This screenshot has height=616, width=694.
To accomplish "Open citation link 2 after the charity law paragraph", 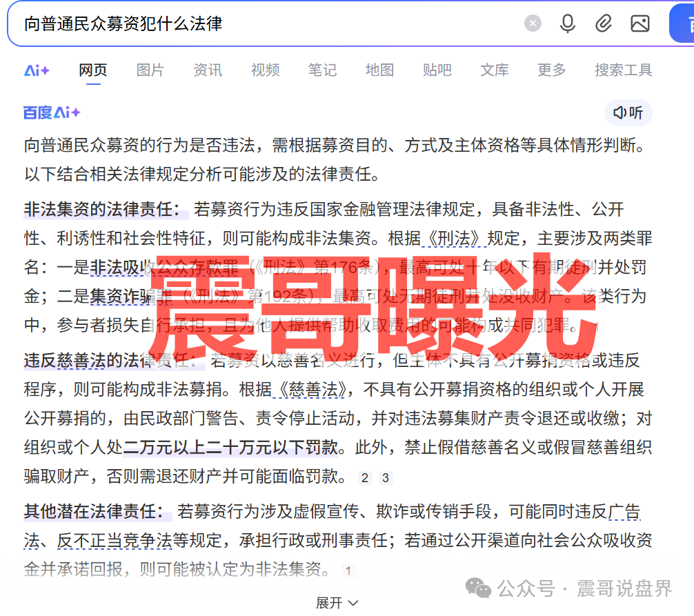I will tap(364, 477).
